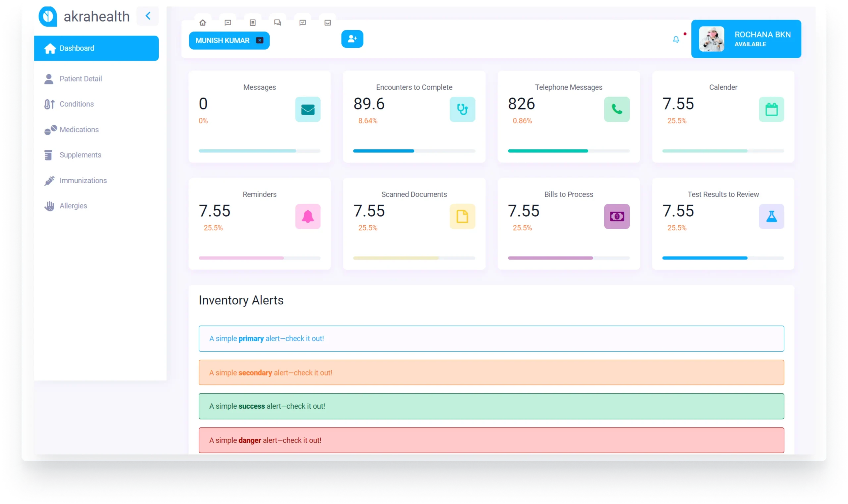
Task: Click the Encounters stethoscope icon
Action: [462, 109]
